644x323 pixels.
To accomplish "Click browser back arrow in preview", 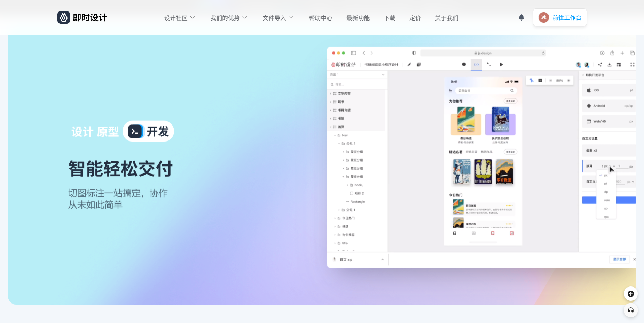I will pos(364,53).
